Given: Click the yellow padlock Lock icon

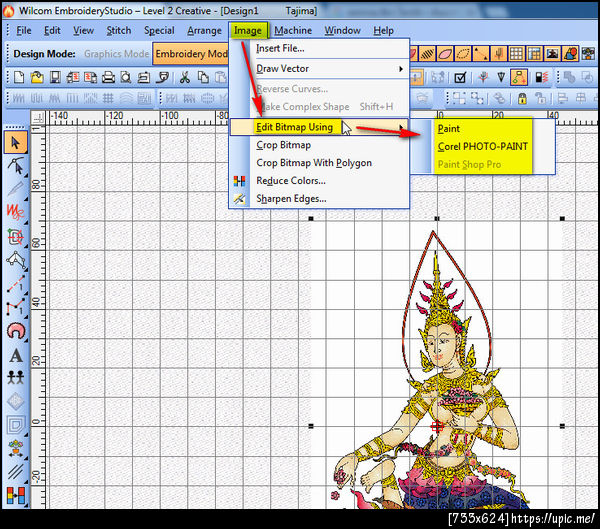Looking at the screenshot, I should (x=522, y=98).
